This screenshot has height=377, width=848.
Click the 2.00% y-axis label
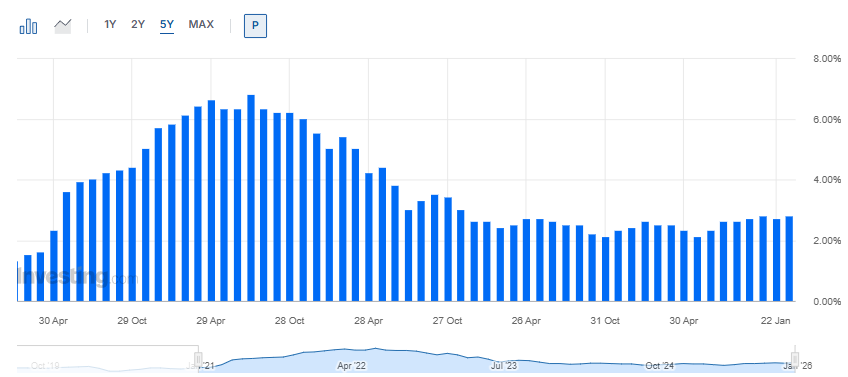pyautogui.click(x=827, y=241)
